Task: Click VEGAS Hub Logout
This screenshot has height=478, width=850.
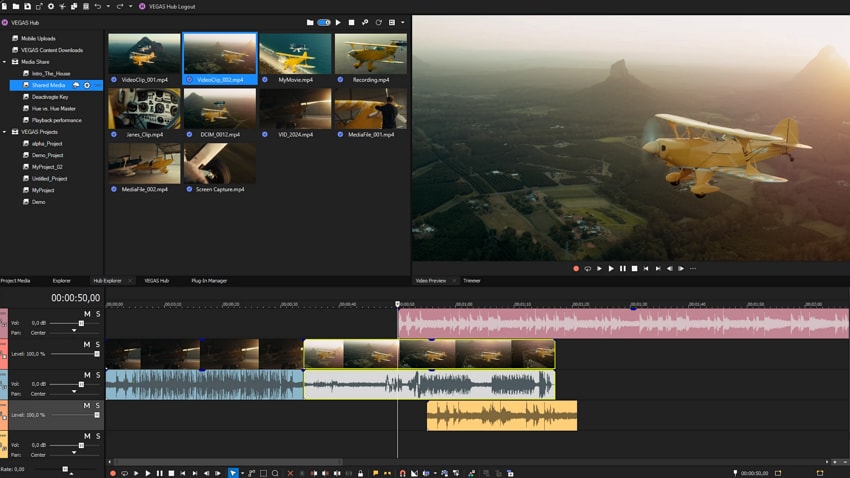Action: tap(172, 7)
